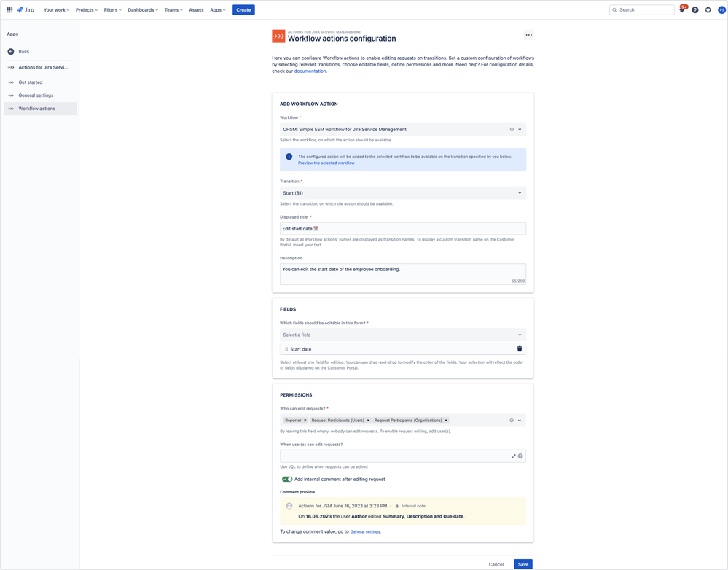The image size is (728, 570).
Task: Click the blue Create button
Action: pos(243,9)
